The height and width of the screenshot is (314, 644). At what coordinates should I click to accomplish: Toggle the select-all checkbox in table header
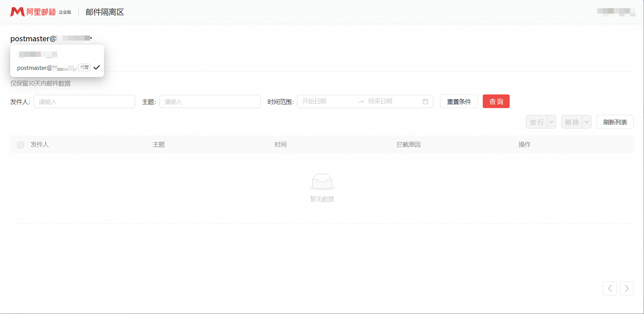20,145
